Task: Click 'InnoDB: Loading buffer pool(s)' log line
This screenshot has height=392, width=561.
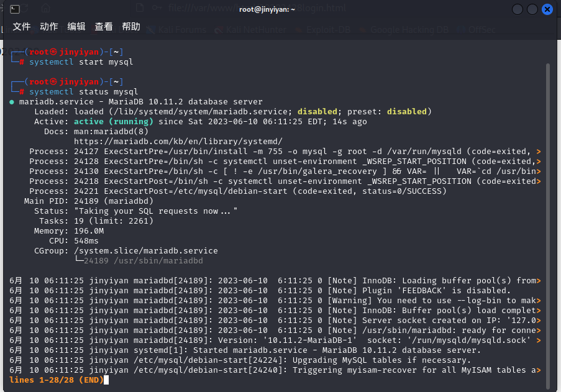Action: point(275,281)
